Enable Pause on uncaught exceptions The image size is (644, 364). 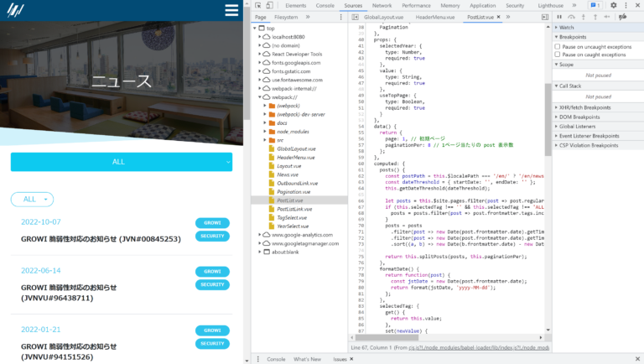tap(558, 47)
